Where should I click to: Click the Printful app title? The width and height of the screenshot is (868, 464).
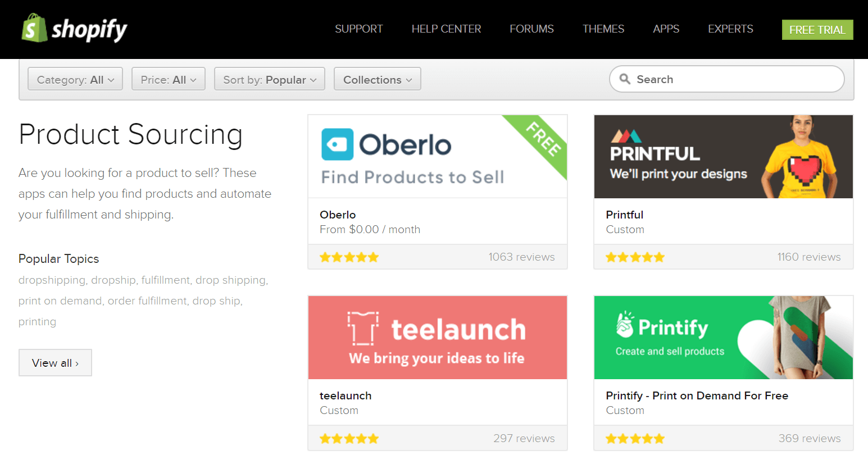point(625,215)
